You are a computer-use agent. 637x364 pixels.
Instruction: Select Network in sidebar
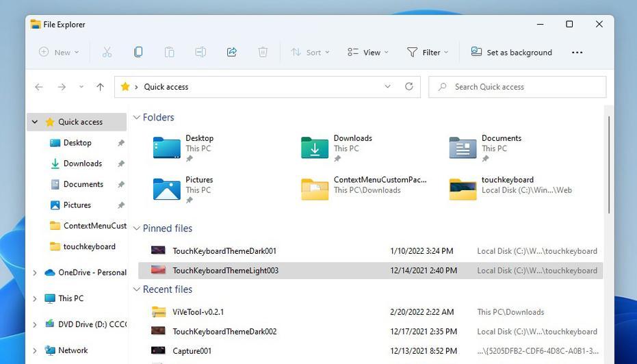66,350
